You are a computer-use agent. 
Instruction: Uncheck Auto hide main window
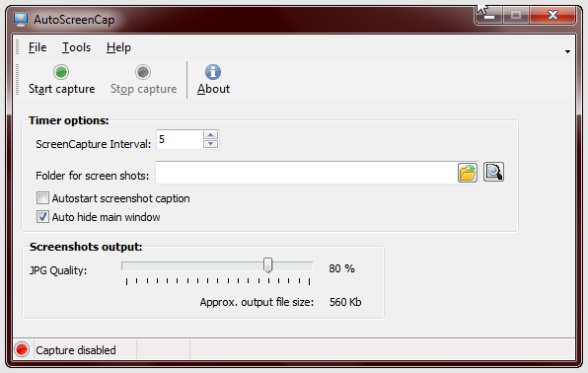tap(42, 216)
